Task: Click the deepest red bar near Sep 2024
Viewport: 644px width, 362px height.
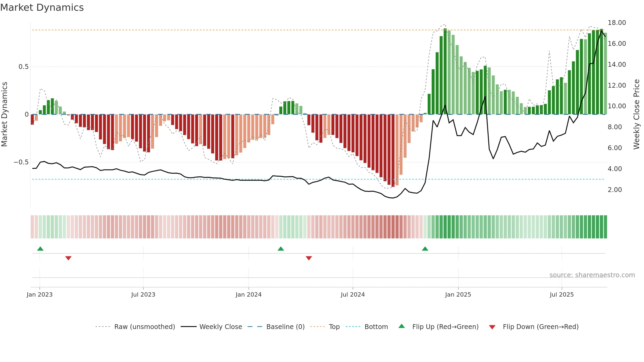Action: coord(393,150)
